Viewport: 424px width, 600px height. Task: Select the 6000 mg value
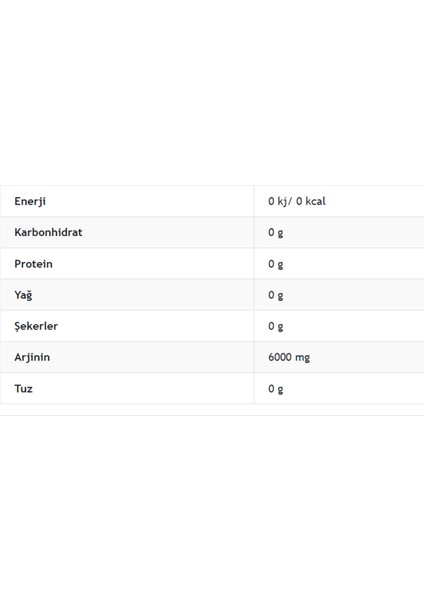tap(289, 357)
